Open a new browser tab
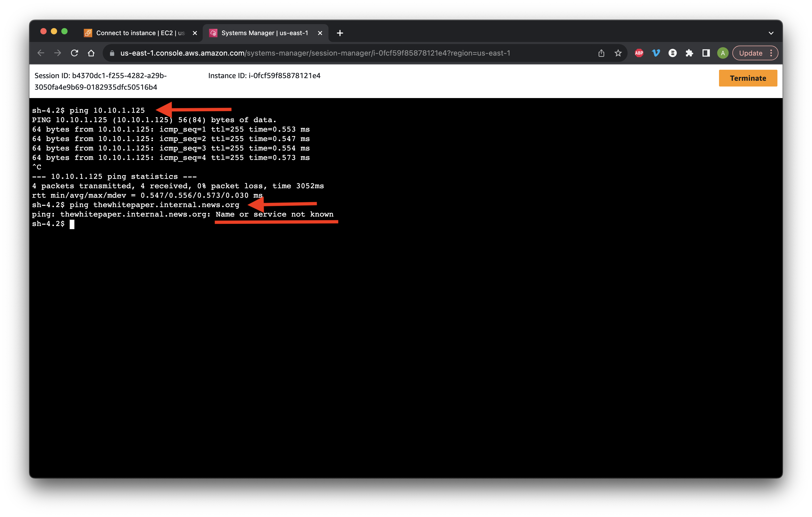 click(x=340, y=33)
